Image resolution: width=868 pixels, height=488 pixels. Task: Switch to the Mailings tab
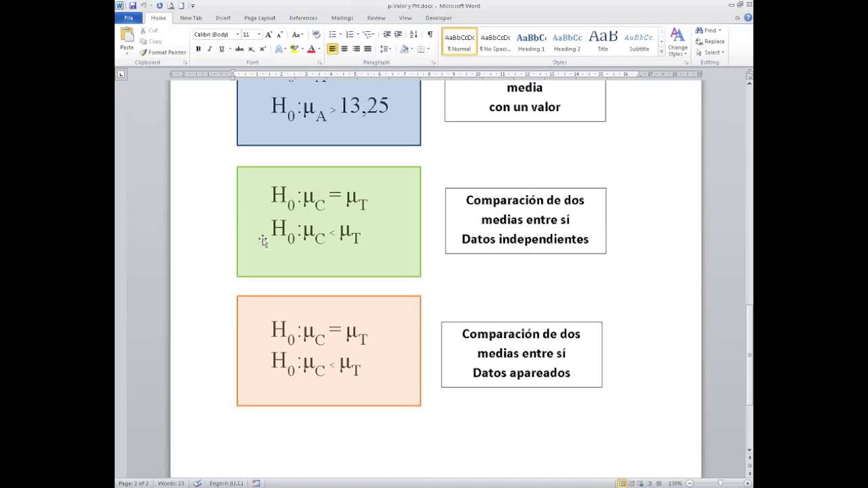pos(342,18)
